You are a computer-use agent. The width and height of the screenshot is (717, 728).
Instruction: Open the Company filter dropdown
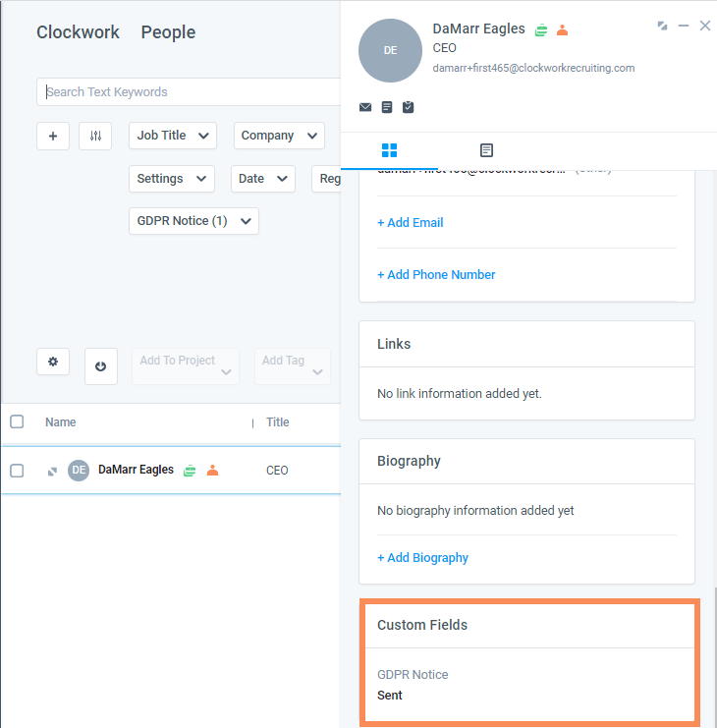pos(279,136)
